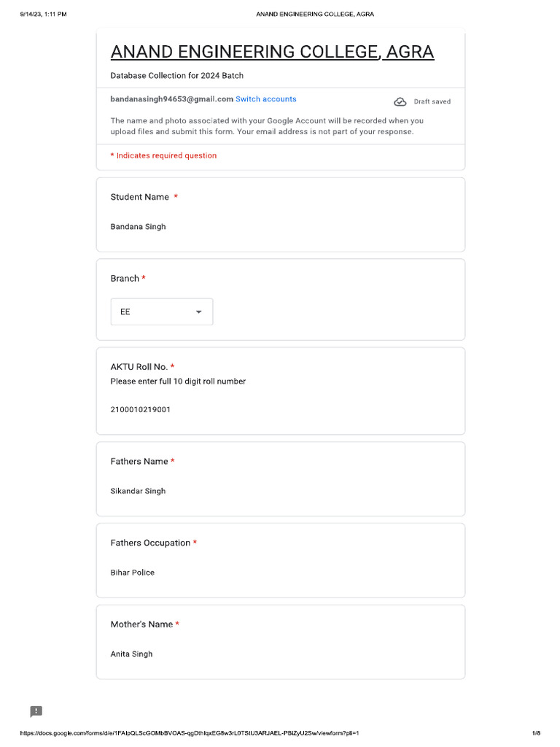Click the 10 digit roll number hint text
560x747 pixels.
tap(178, 382)
